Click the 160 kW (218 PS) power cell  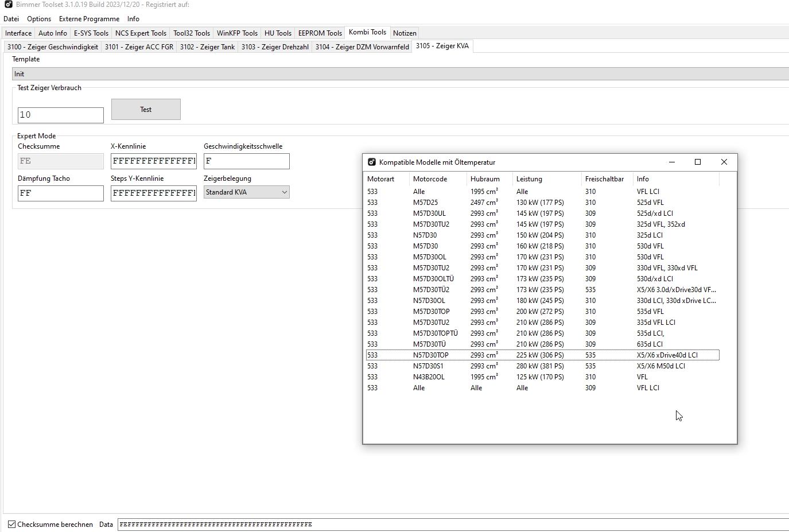(x=540, y=246)
